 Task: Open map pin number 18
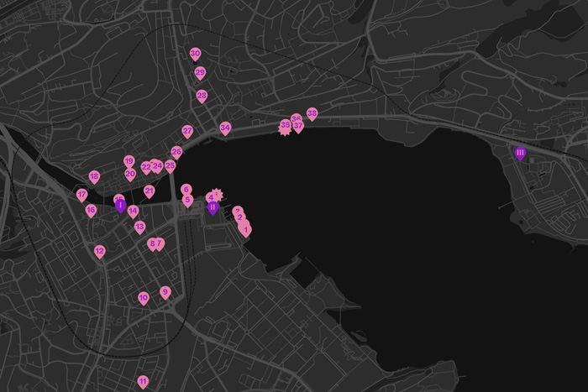point(94,177)
